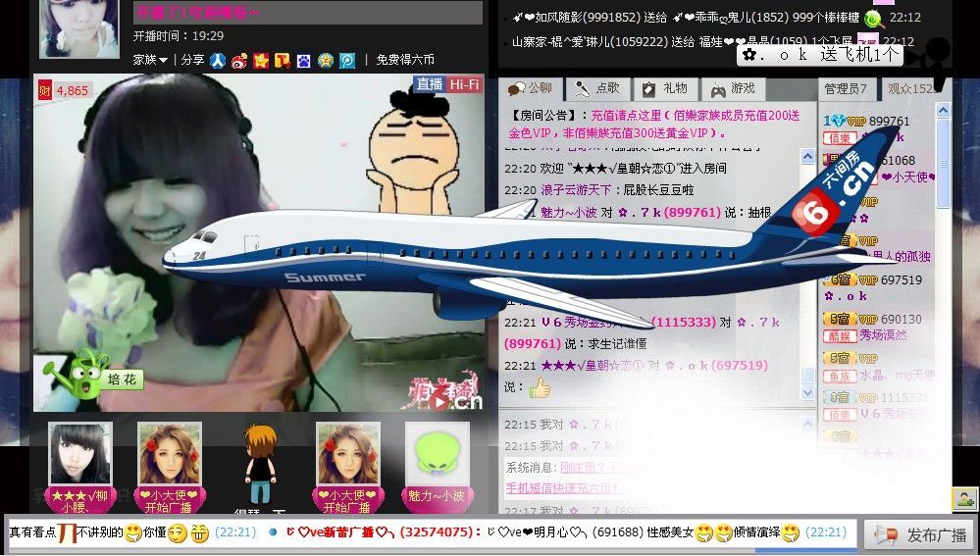980x556 pixels.
Task: Click the 佰樂 family badge under 899761
Action: (840, 138)
